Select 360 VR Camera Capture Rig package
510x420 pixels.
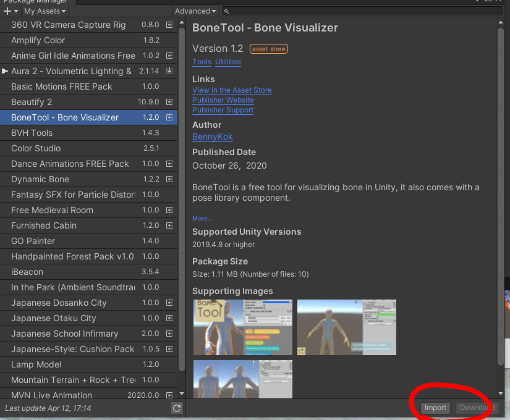coord(88,25)
